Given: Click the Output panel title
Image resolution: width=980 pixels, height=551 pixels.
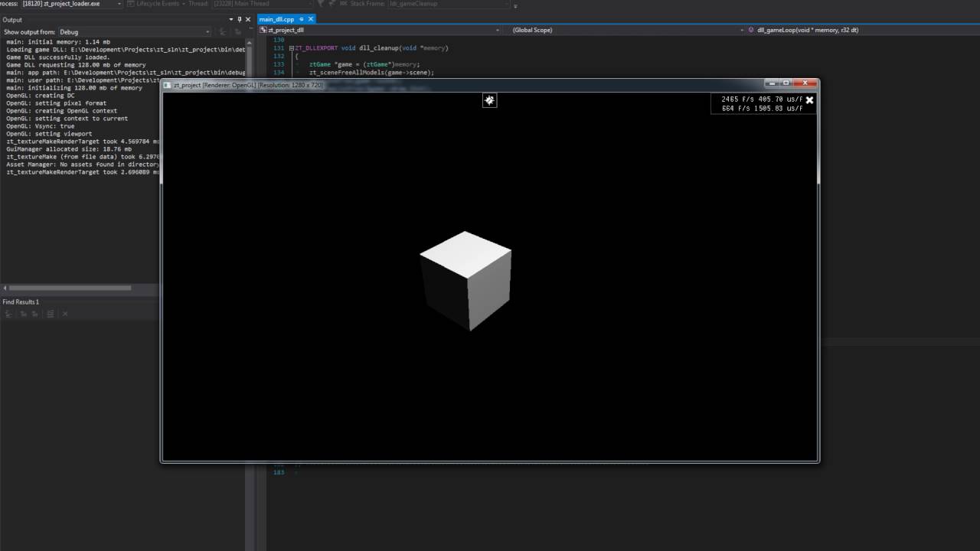Looking at the screenshot, I should point(12,19).
